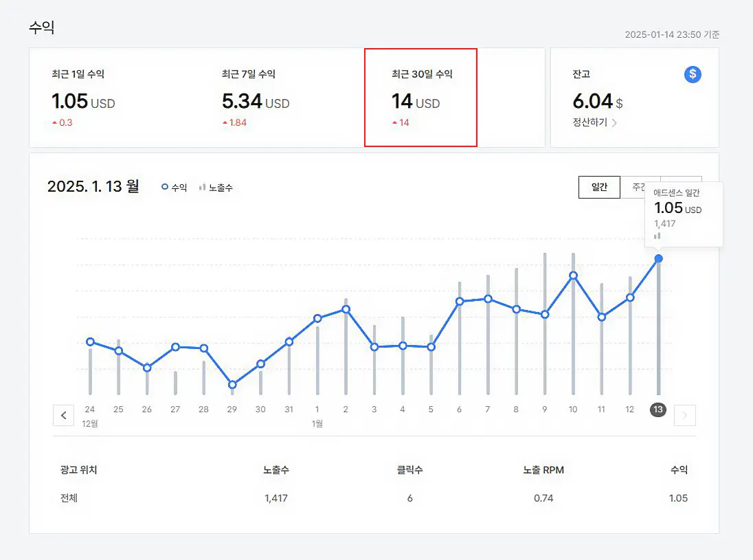Click the 최근 30일 수익 value 14 USD
The width and height of the screenshot is (753, 560).
coord(416,101)
